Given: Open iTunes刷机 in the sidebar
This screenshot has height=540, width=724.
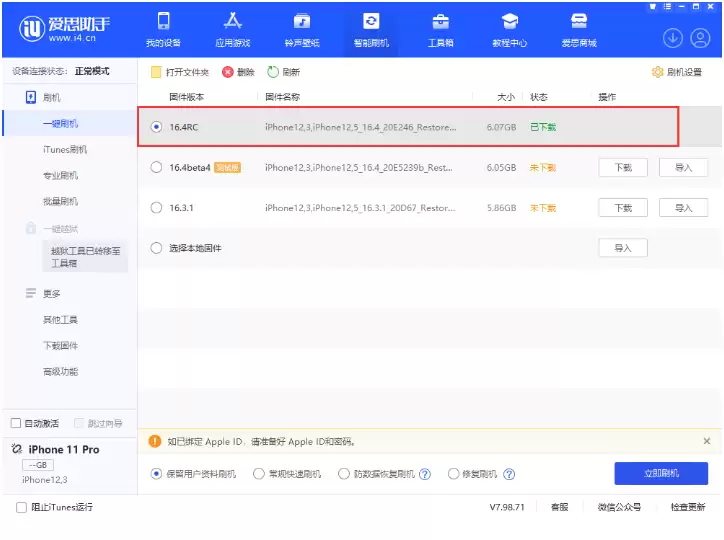Looking at the screenshot, I should click(65, 150).
